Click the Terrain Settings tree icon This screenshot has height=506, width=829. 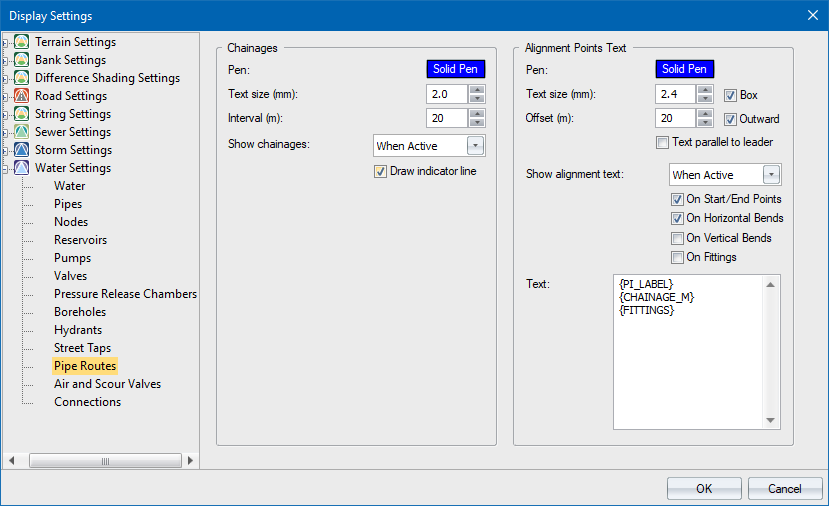click(22, 42)
